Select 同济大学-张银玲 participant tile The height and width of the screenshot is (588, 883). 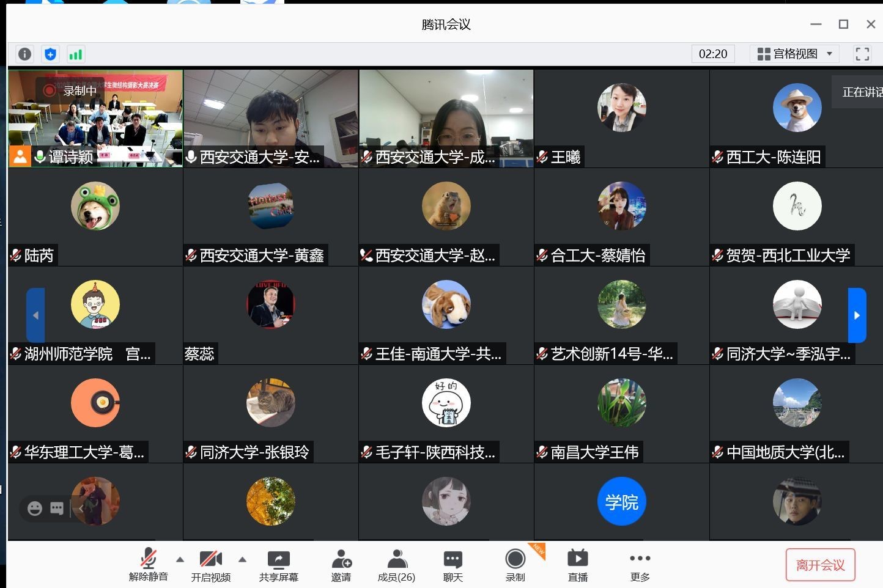tap(270, 414)
